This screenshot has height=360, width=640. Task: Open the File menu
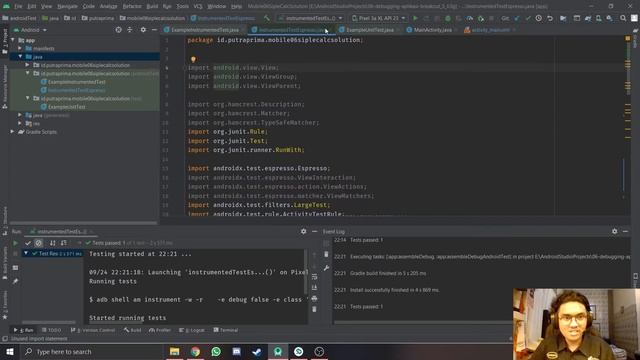(18, 6)
